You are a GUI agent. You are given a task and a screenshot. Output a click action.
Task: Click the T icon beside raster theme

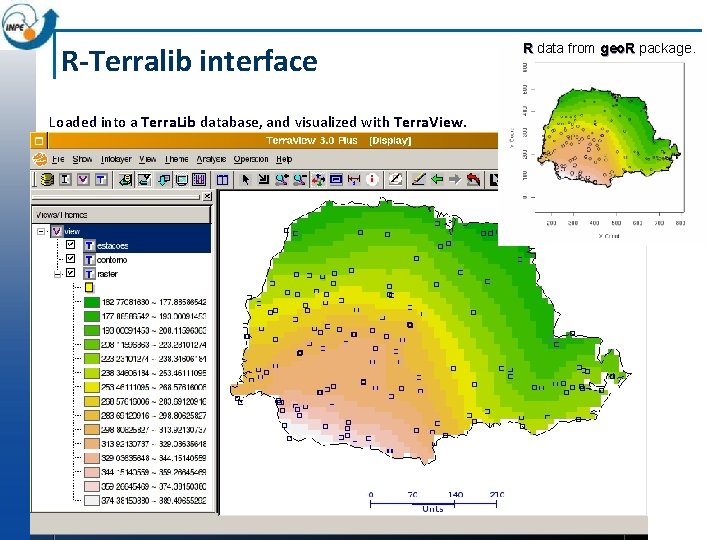(89, 274)
